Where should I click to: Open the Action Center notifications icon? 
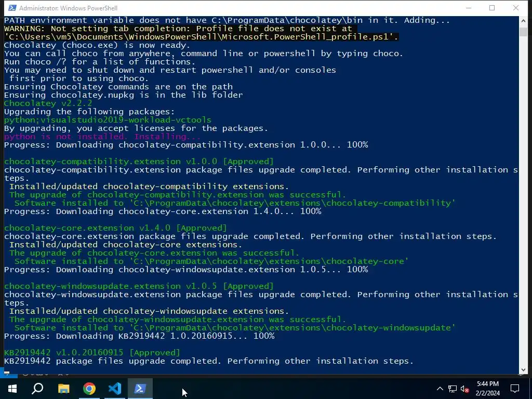515,389
